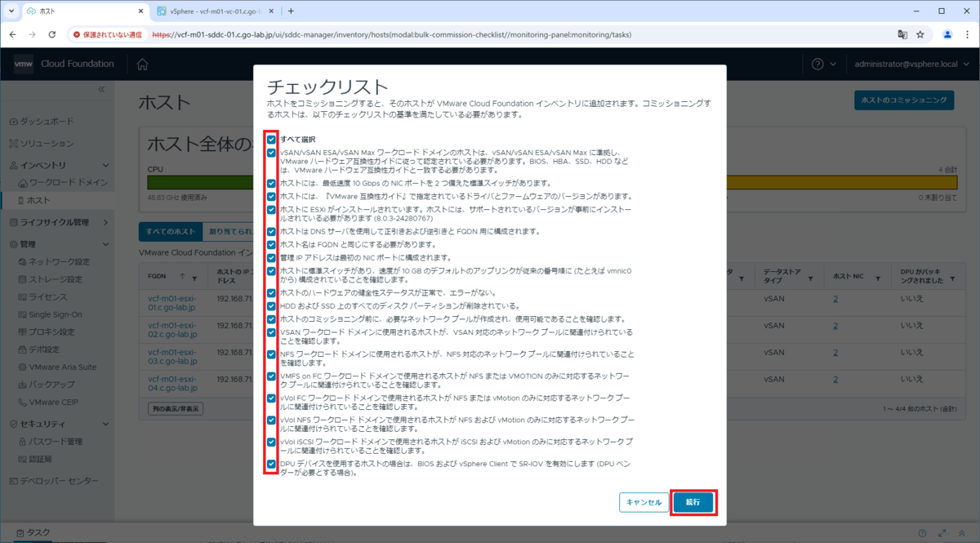Toggle checkbox for VMware 互換性ガイド driver firmware item
The image size is (980, 543).
271,197
